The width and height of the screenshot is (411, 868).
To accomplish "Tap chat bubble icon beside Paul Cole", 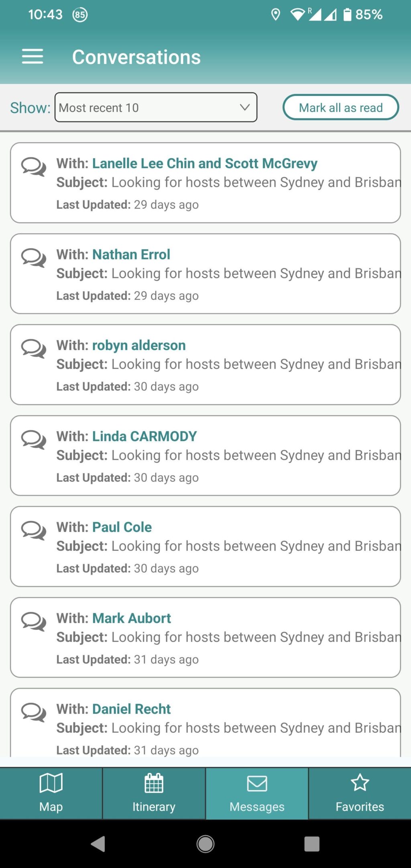I will [34, 530].
